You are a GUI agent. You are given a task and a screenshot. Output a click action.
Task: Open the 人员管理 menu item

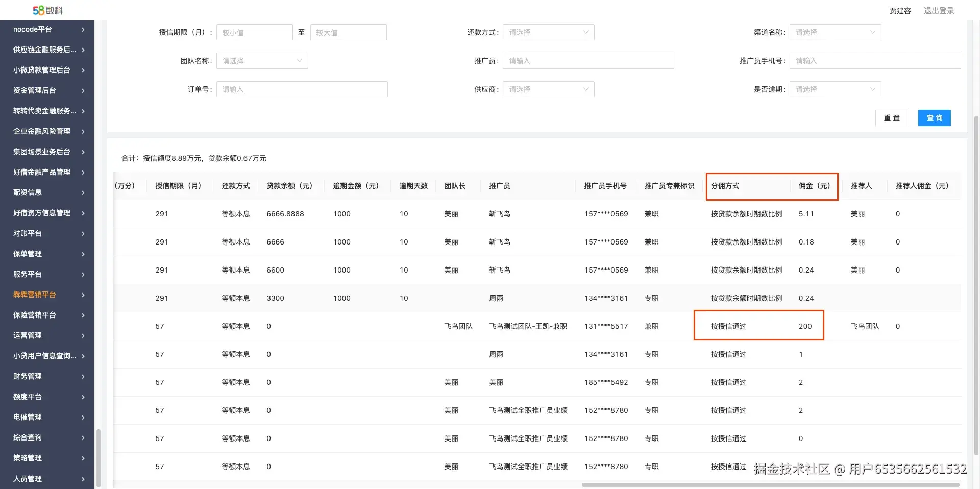47,479
